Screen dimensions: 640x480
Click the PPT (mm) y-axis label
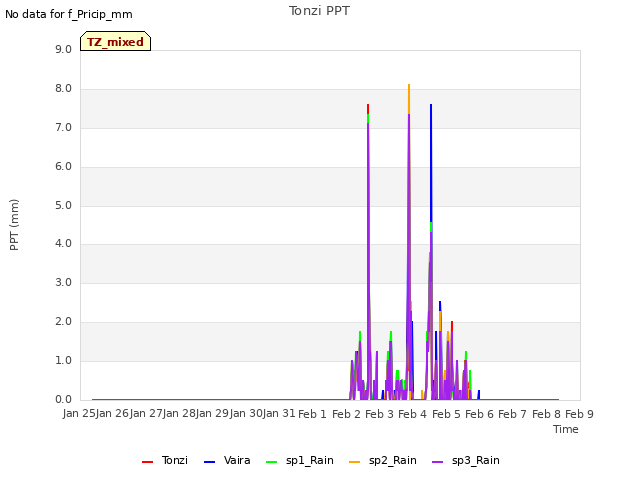[x=14, y=224]
